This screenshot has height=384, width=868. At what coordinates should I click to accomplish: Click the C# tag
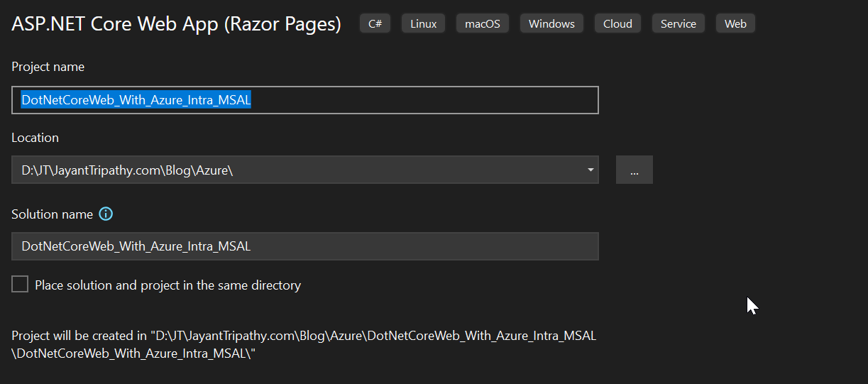click(375, 23)
